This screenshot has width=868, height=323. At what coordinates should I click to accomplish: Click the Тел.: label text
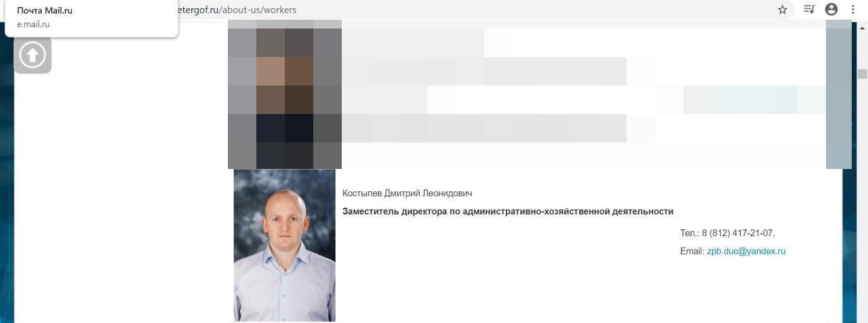point(690,233)
